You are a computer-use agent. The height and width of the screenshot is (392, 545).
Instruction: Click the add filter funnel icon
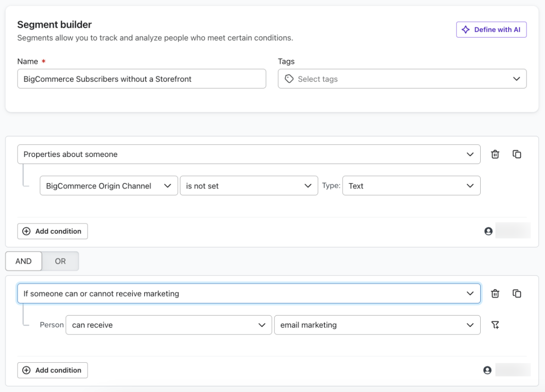[495, 325]
